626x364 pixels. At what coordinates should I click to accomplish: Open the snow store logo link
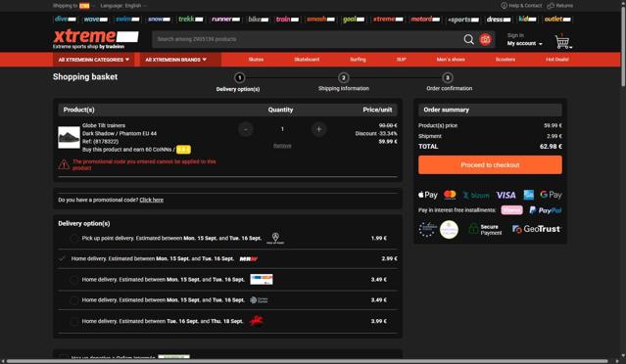(159, 19)
